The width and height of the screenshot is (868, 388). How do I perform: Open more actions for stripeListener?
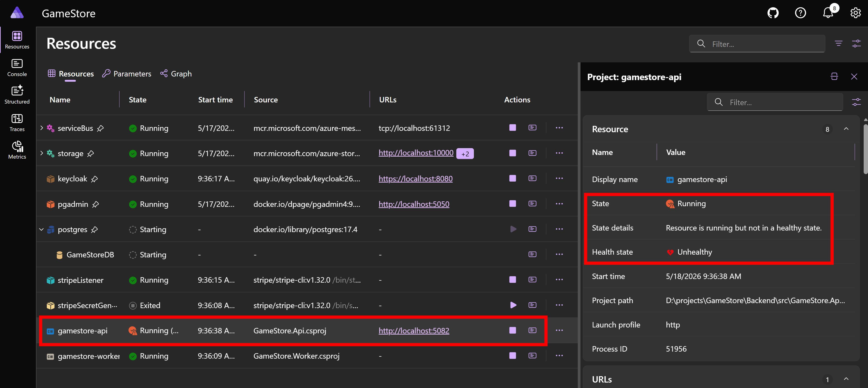(559, 280)
